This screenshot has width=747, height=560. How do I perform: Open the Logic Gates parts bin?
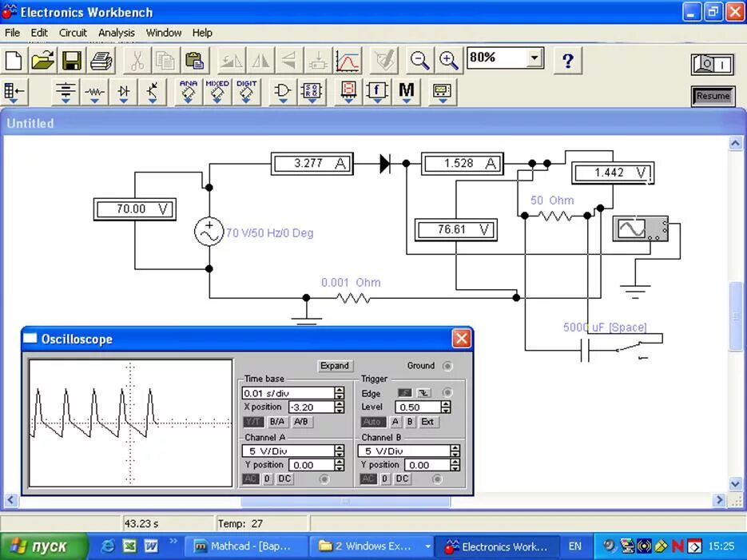(x=283, y=91)
